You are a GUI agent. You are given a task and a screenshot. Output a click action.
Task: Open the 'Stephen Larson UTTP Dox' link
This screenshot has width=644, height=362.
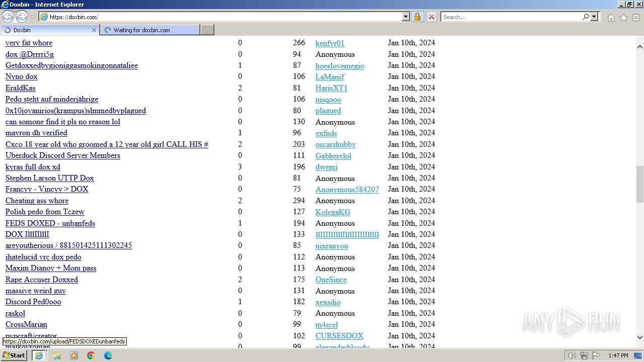[x=50, y=178]
